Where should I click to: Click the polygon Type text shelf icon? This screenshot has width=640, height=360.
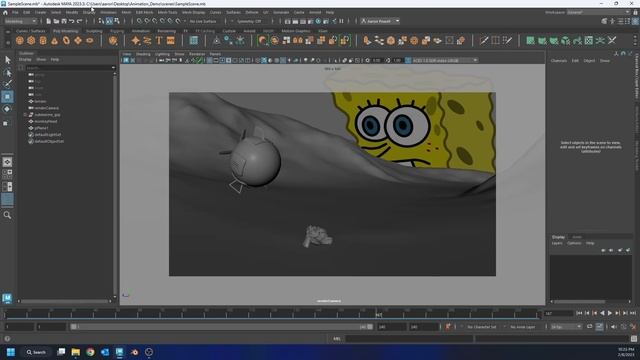(x=159, y=40)
